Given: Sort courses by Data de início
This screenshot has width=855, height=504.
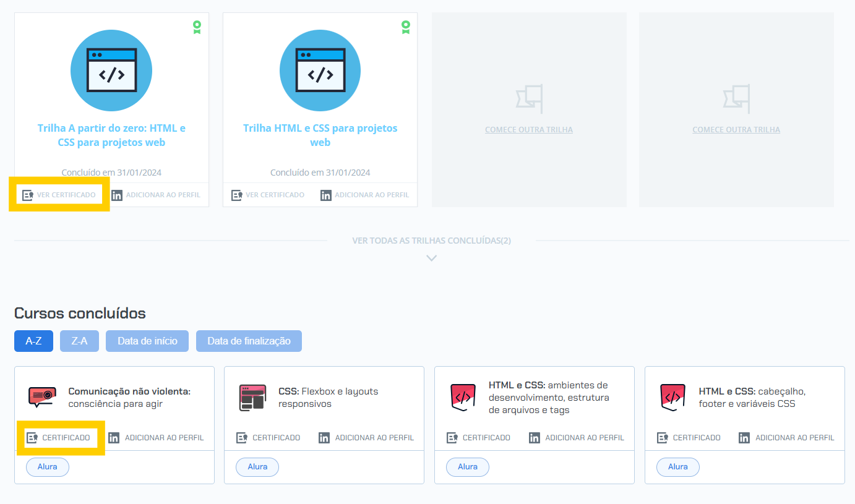Looking at the screenshot, I should [x=147, y=341].
